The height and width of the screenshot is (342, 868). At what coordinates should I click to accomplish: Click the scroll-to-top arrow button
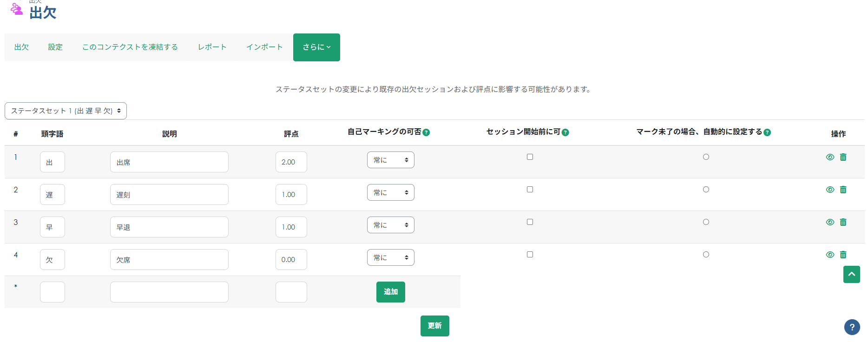(851, 274)
